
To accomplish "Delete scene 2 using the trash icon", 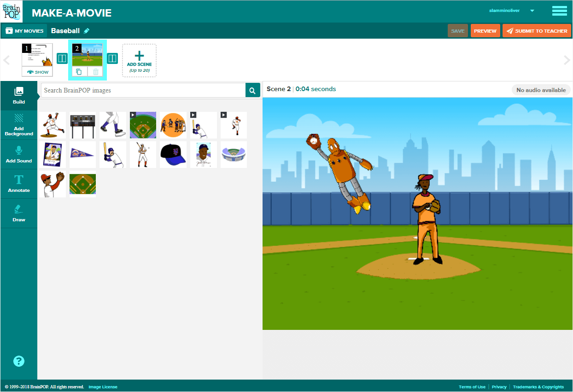I will point(95,72).
